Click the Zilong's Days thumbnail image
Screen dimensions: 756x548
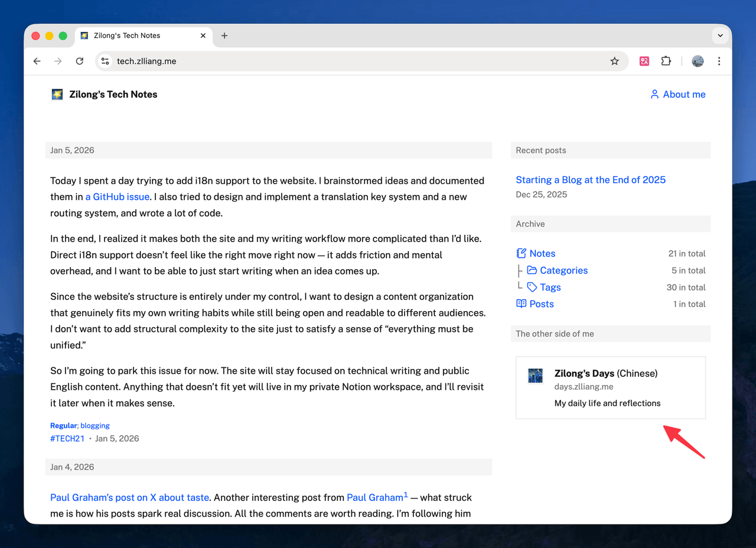(x=536, y=376)
